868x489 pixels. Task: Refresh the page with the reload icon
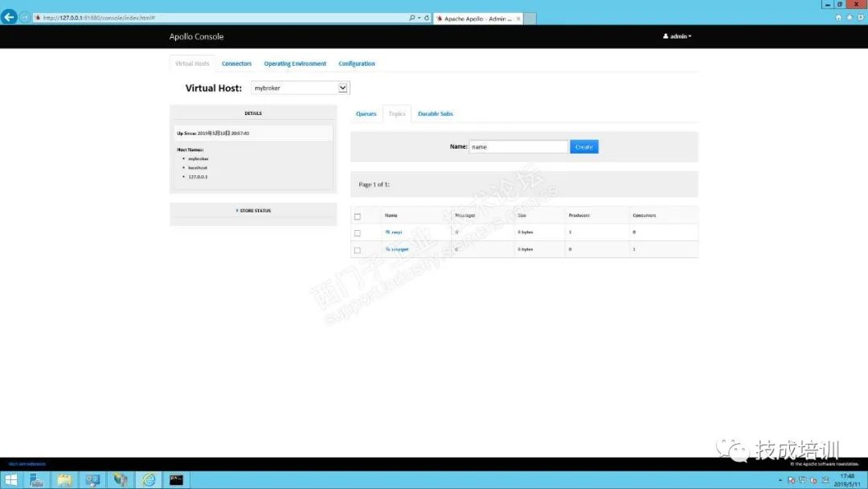[x=427, y=18]
